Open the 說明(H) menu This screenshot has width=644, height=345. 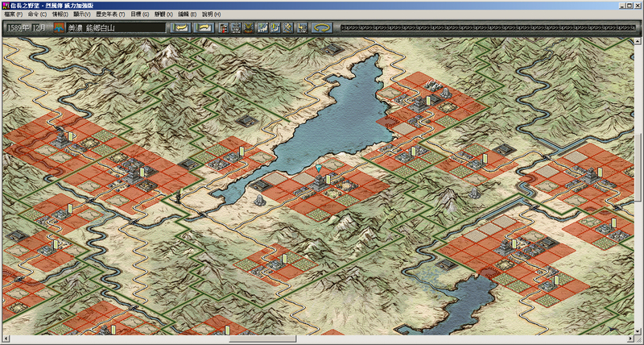[211, 14]
